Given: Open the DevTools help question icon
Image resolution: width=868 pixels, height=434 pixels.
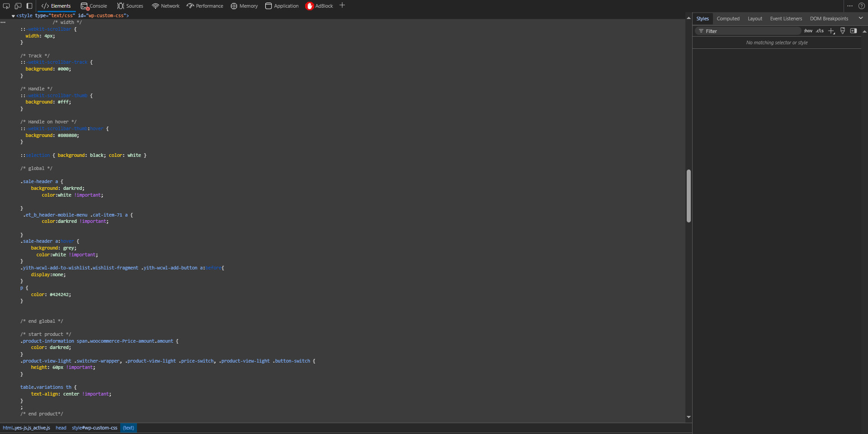Looking at the screenshot, I should click(862, 6).
